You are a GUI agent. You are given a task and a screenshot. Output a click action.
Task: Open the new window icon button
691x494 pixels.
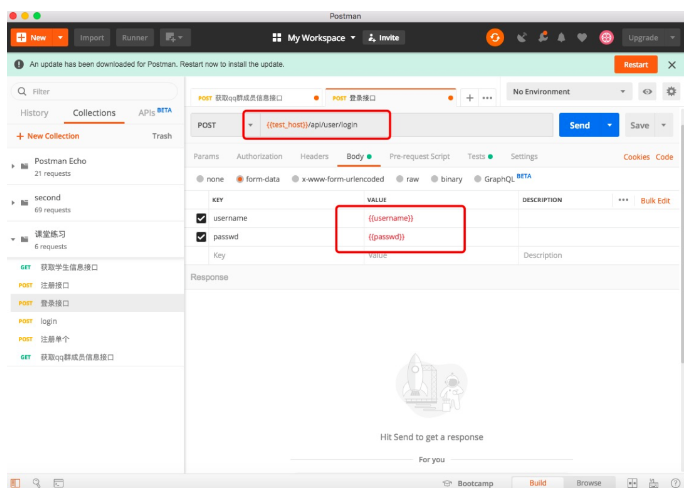point(175,37)
